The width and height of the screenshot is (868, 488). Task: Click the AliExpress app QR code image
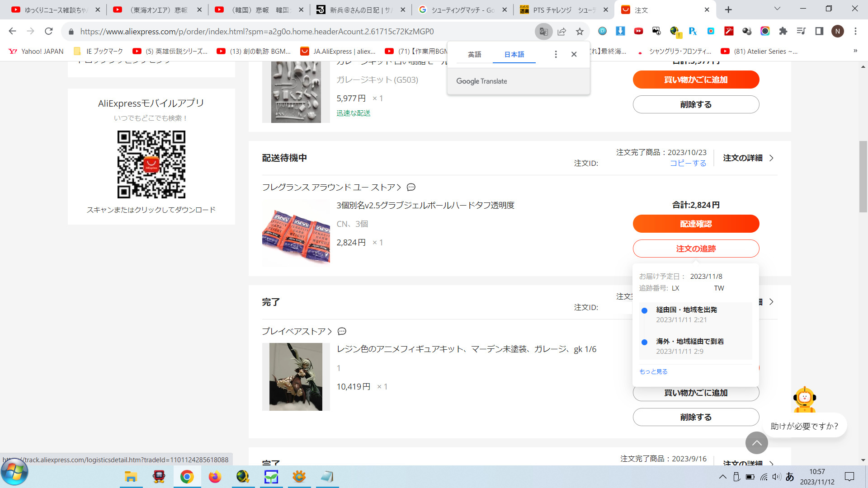[x=151, y=164]
